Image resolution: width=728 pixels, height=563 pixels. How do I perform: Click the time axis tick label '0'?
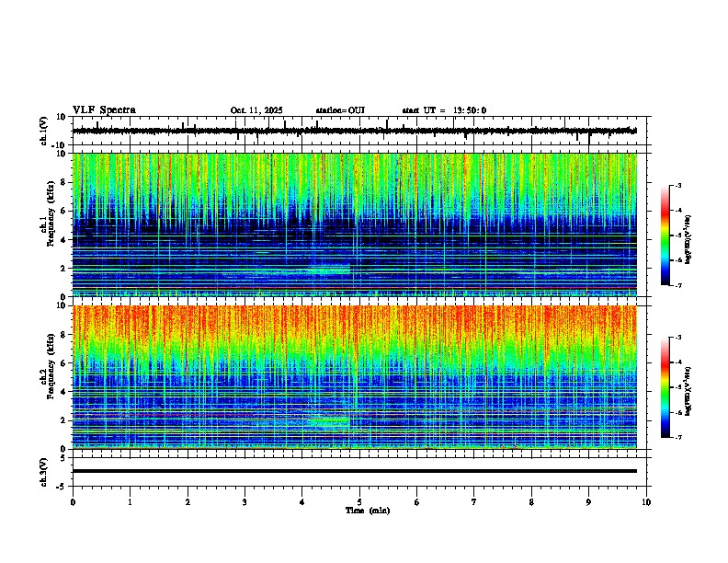pyautogui.click(x=73, y=502)
